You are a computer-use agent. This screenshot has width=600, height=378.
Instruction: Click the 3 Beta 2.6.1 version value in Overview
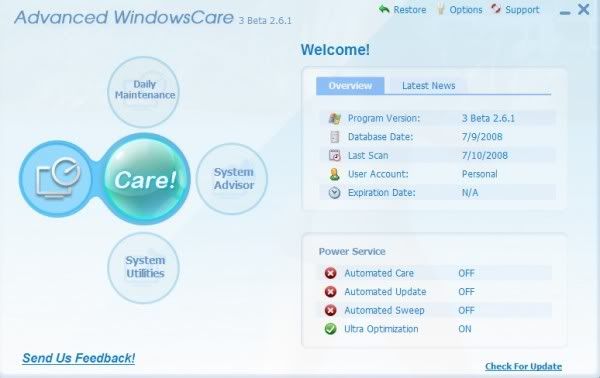tap(488, 118)
